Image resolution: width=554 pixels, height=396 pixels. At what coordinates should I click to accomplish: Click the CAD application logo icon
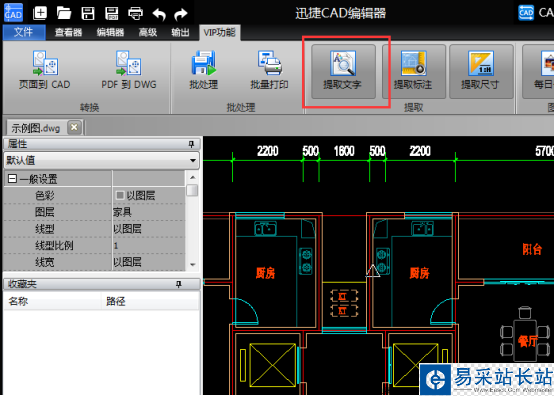[x=13, y=13]
